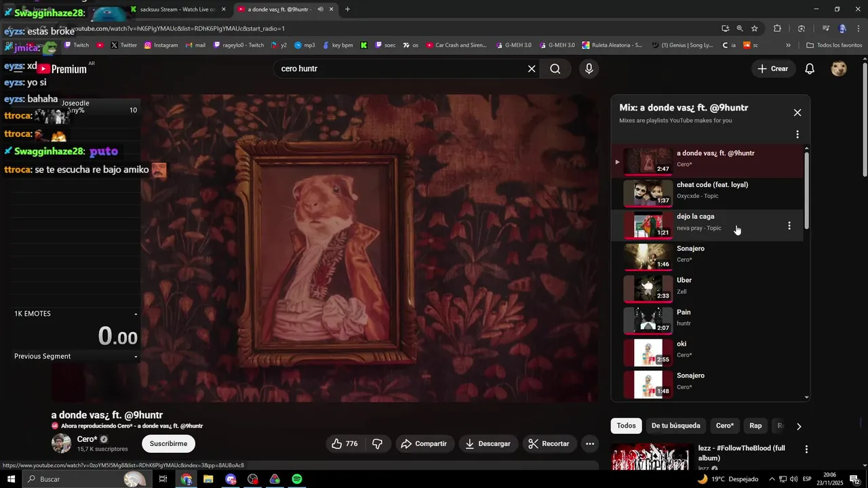
Task: Play "cheat code (feat. loyal)" from the mix
Action: 707,194
